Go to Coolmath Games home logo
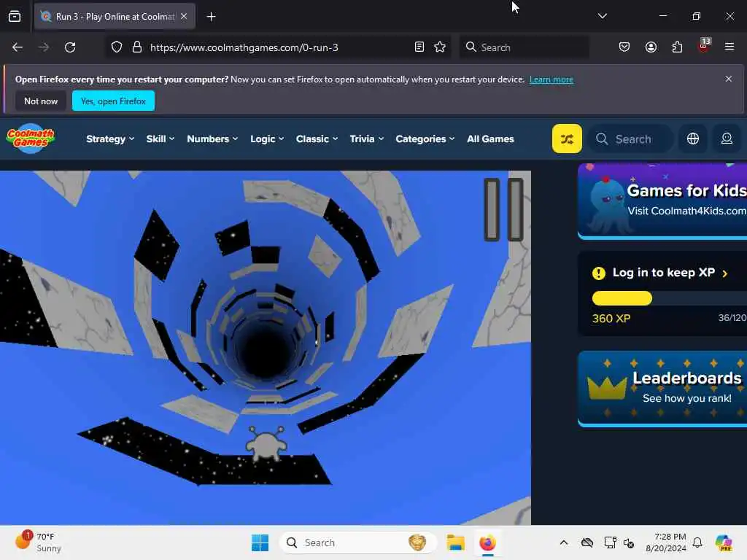 coord(31,139)
